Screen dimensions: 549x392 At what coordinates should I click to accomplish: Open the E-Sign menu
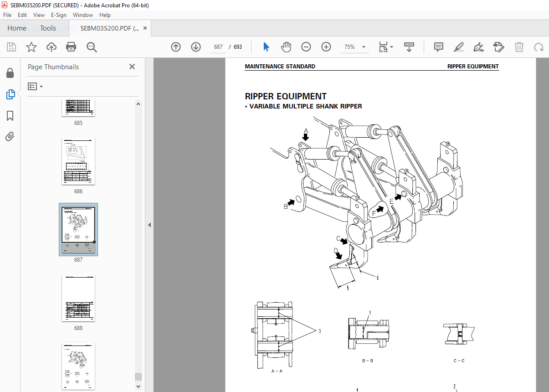click(59, 15)
